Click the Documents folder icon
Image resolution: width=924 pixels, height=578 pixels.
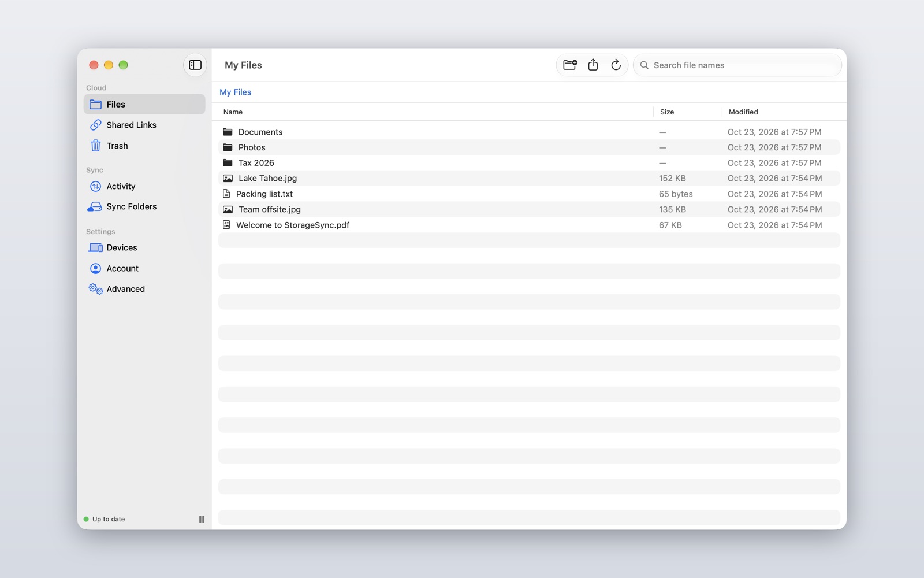pyautogui.click(x=228, y=132)
